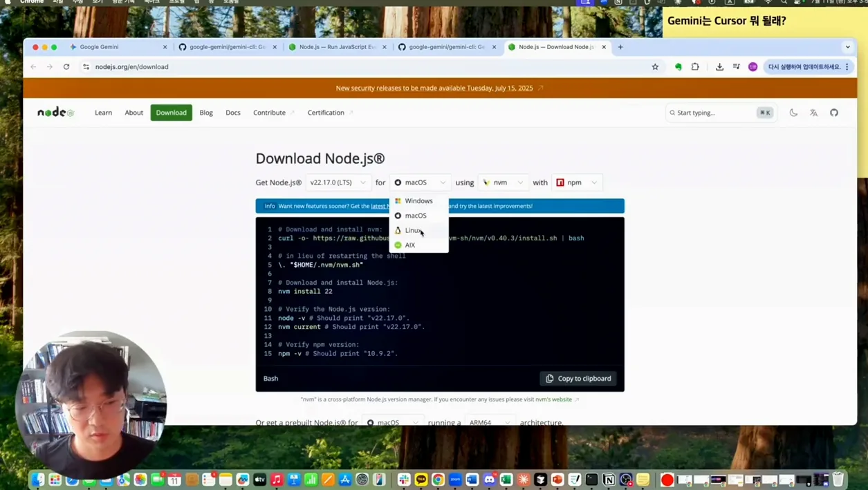Toggle dark mode moon icon

coord(793,113)
